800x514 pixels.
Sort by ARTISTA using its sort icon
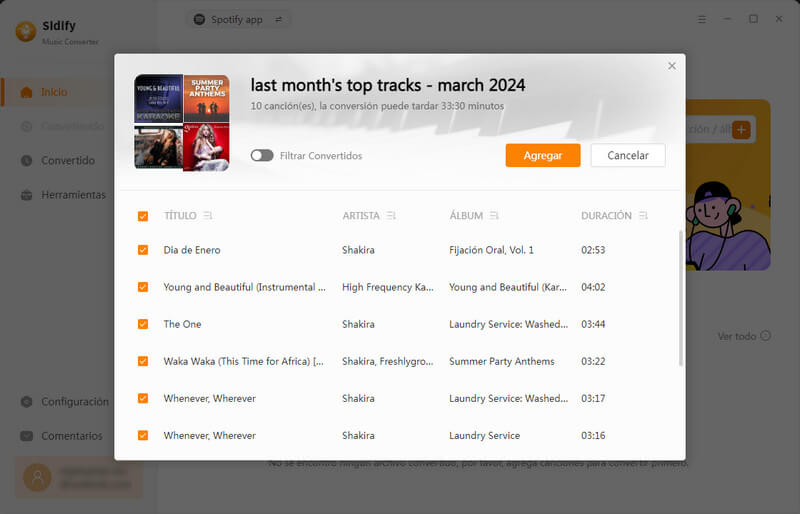pyautogui.click(x=391, y=215)
